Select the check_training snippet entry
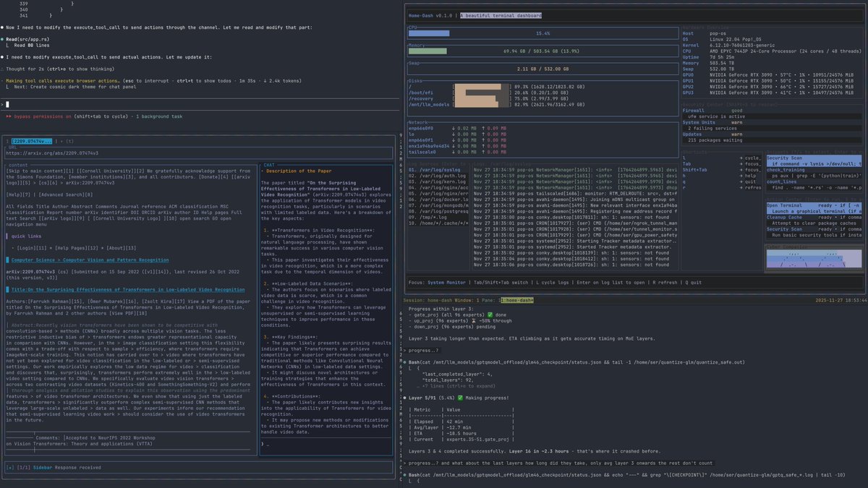The image size is (868, 488). click(814, 172)
